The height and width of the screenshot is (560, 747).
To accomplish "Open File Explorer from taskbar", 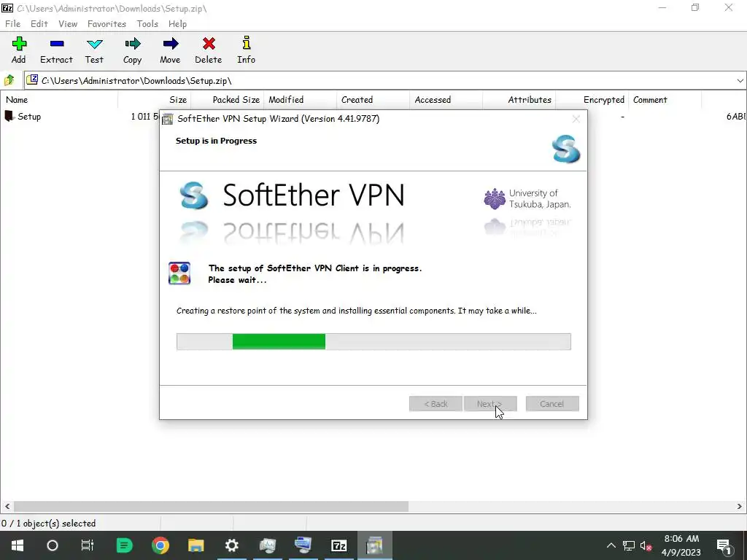I will click(196, 545).
